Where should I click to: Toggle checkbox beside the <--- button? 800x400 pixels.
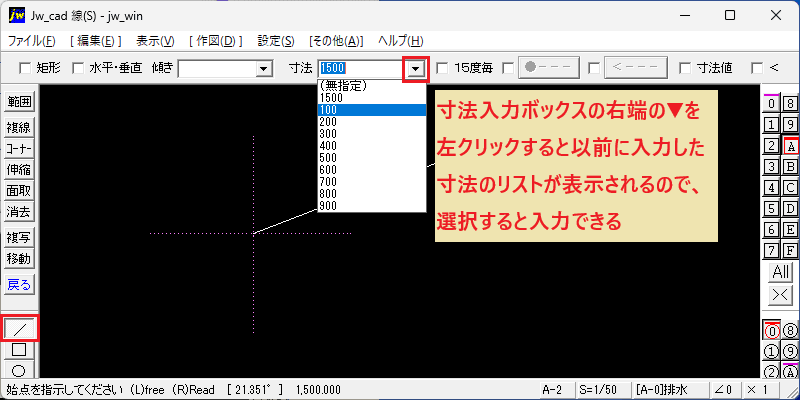[593, 68]
